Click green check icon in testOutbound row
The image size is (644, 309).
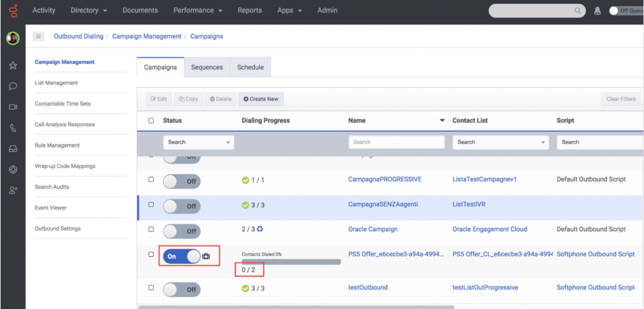click(x=245, y=288)
